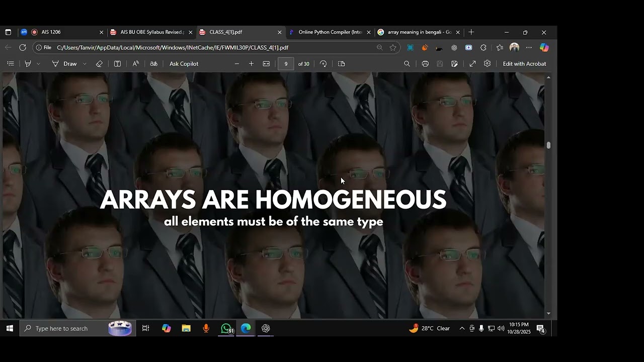Screen dimensions: 644x362
Task: Click the PDF vertical scrollbar thumb
Action: 548,145
